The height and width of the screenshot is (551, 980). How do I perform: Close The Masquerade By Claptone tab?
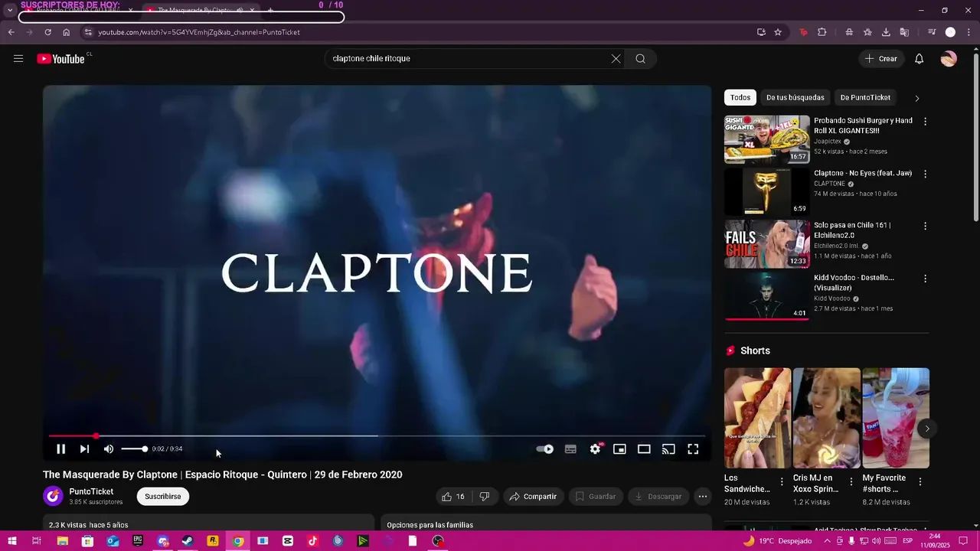point(252,10)
